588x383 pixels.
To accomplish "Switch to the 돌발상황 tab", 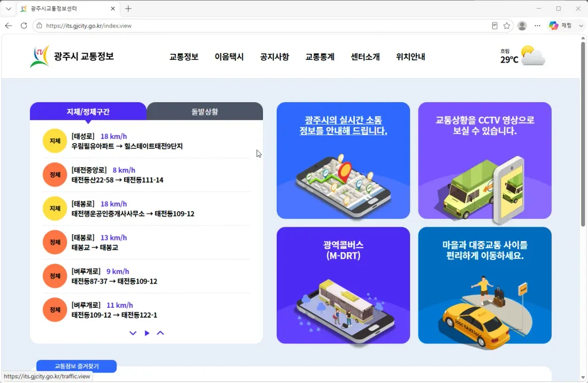I will point(205,111).
